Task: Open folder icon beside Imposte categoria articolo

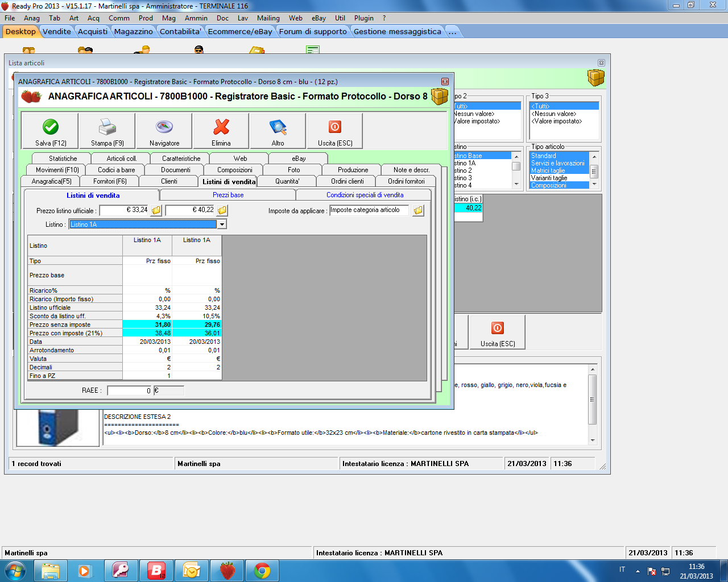Action: tap(418, 210)
